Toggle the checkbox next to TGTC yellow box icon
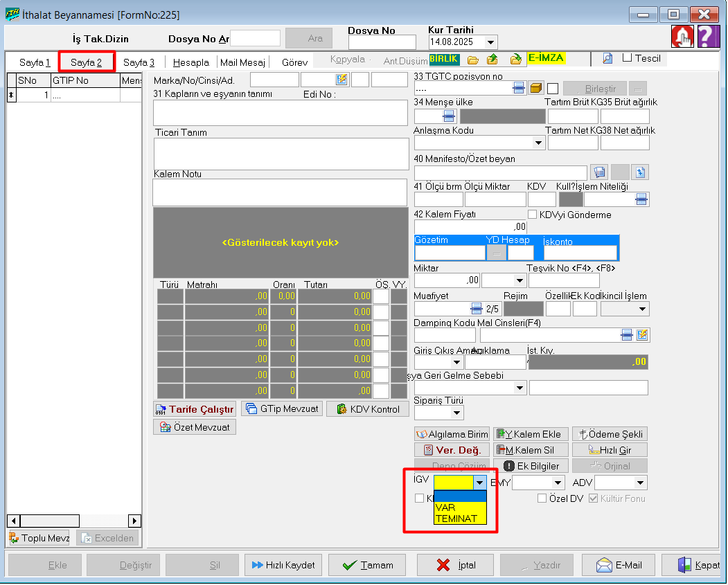The image size is (728, 585). (553, 88)
